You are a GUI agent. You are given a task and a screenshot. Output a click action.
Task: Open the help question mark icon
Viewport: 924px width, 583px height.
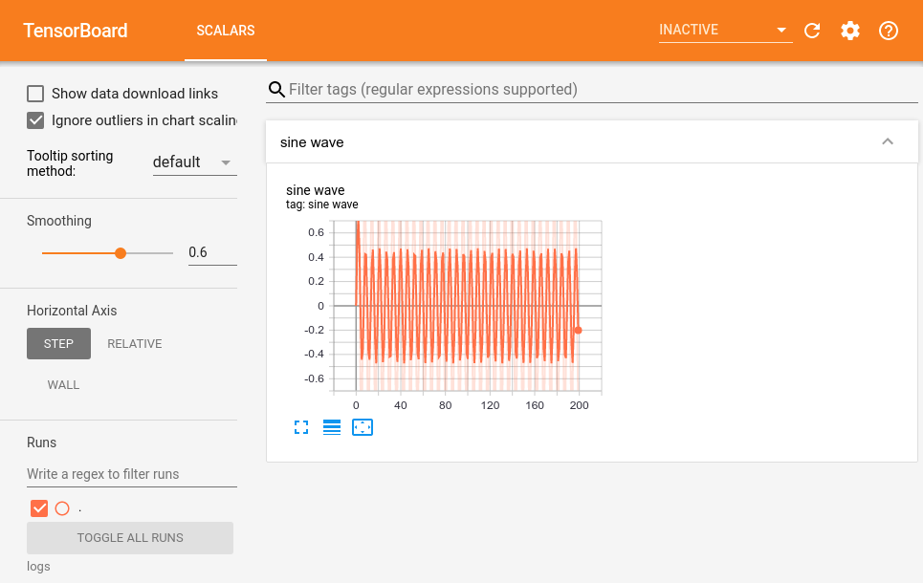coord(889,31)
